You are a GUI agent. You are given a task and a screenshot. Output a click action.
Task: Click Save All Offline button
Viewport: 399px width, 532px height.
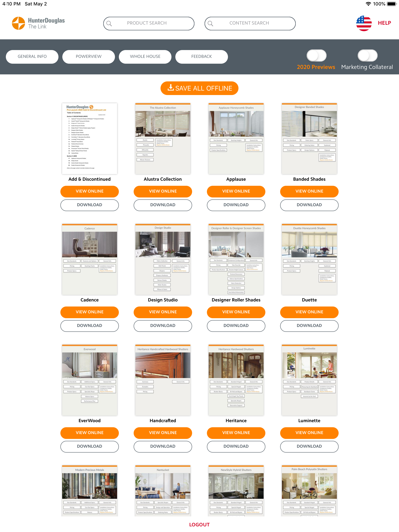(x=199, y=88)
